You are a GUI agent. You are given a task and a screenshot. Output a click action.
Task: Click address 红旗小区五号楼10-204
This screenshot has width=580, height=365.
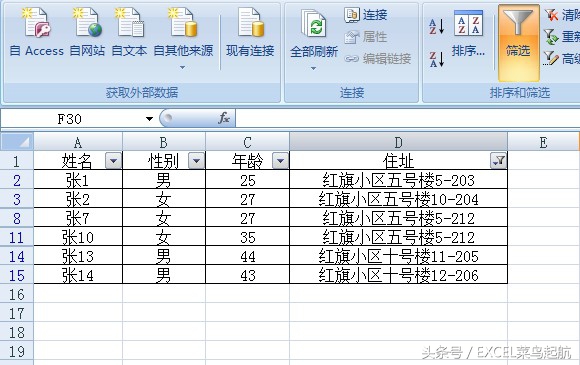coord(398,199)
